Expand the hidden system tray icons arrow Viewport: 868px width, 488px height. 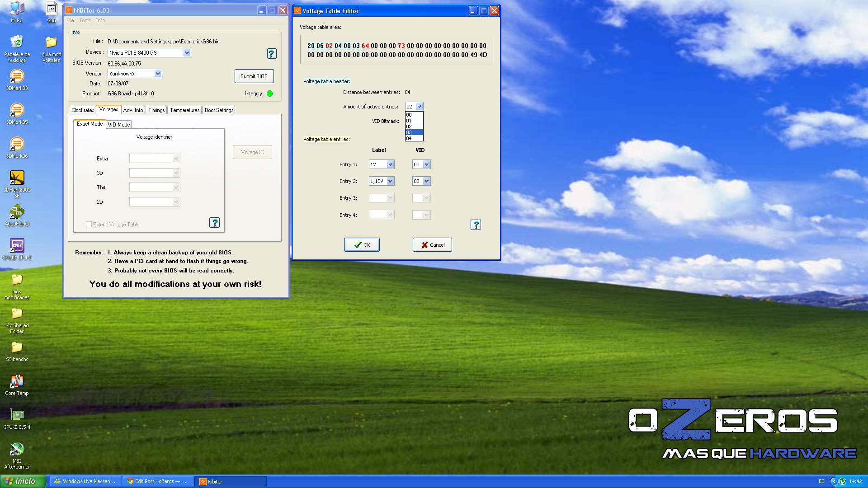click(834, 481)
